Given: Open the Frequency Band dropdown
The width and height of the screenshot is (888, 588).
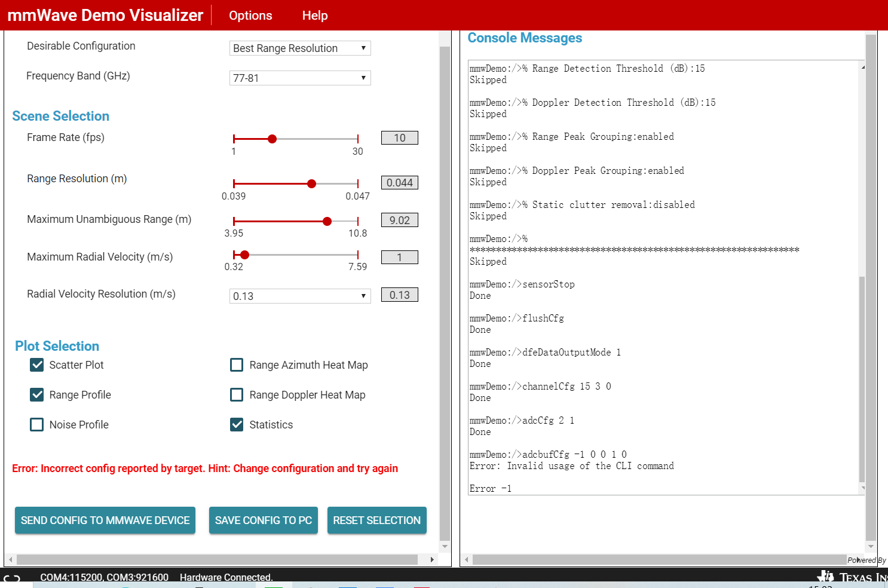Looking at the screenshot, I should [300, 78].
